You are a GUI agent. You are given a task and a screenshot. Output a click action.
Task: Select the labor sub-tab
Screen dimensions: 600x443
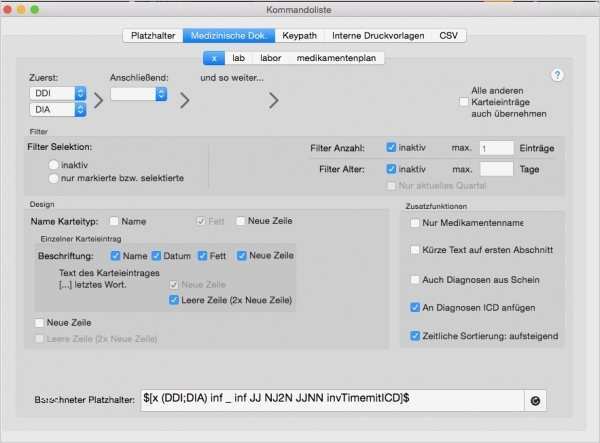(x=271, y=58)
